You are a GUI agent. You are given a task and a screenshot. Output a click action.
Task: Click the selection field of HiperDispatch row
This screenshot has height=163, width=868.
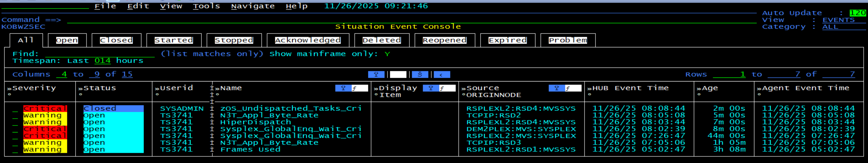point(15,122)
